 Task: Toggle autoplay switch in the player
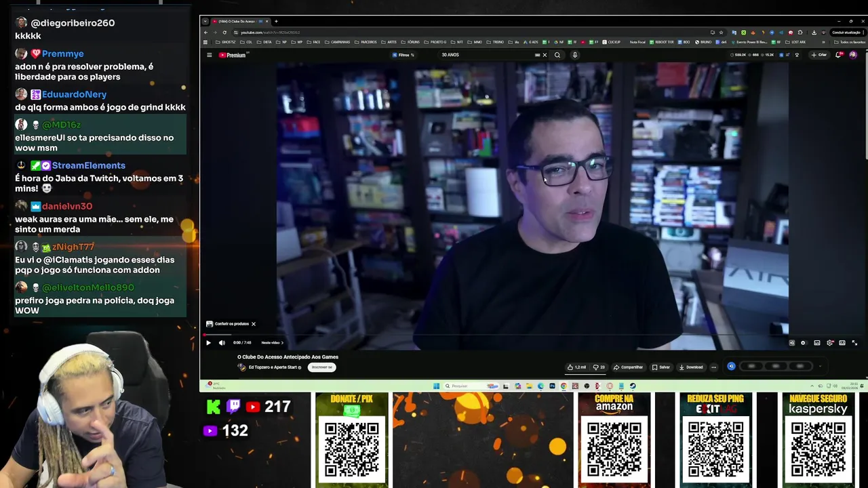coord(804,343)
